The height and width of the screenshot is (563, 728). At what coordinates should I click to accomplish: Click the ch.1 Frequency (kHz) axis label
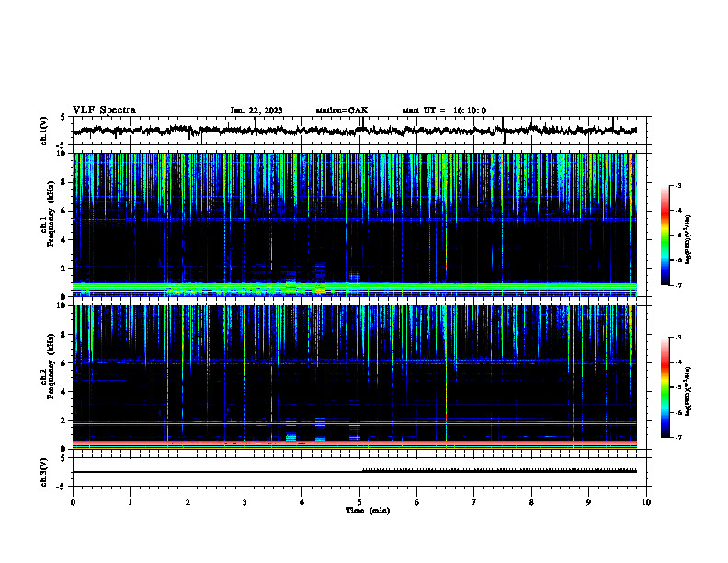(48, 224)
